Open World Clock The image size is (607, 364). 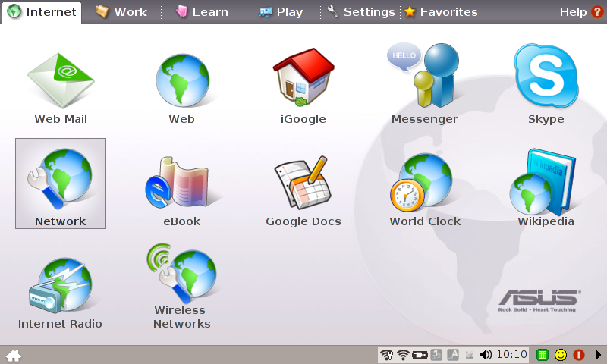(x=425, y=190)
